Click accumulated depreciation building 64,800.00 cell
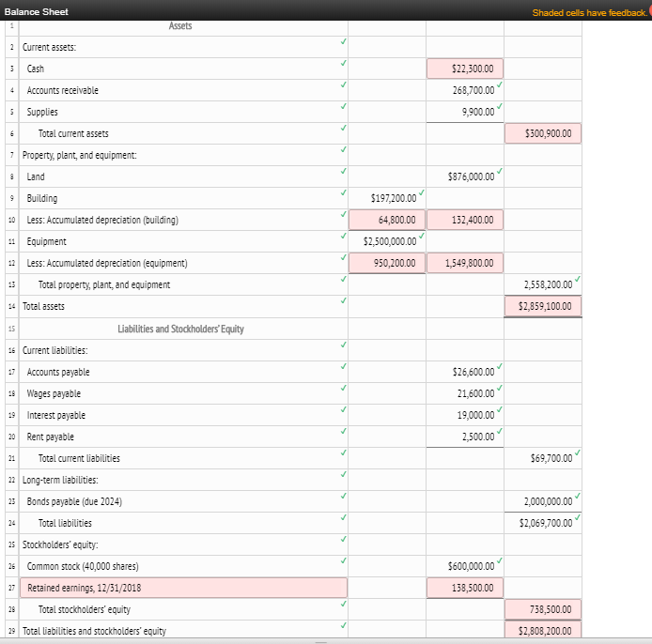The height and width of the screenshot is (644, 652). [387, 220]
